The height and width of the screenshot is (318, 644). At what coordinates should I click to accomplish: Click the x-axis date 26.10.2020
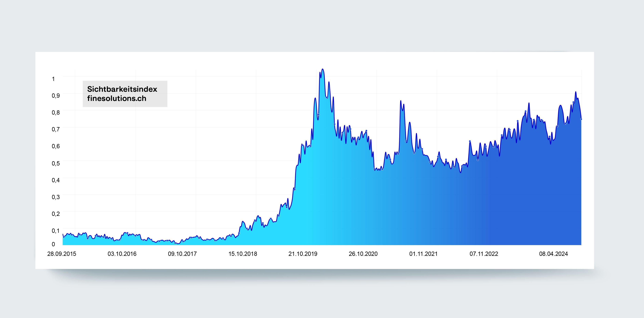pos(363,254)
